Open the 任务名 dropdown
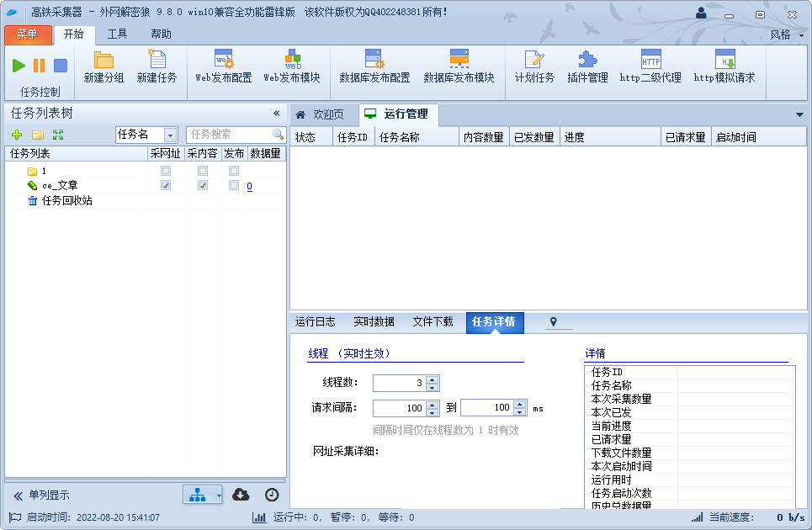The image size is (812, 530). click(x=170, y=135)
